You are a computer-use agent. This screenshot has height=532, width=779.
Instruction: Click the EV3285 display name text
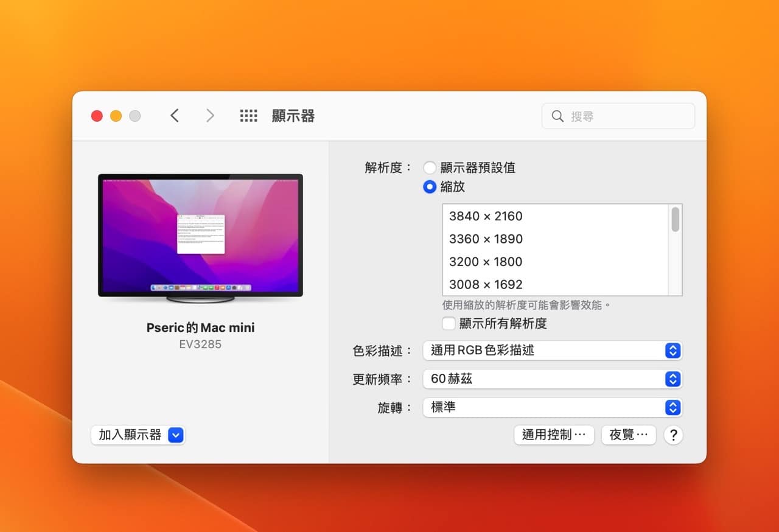(x=200, y=345)
